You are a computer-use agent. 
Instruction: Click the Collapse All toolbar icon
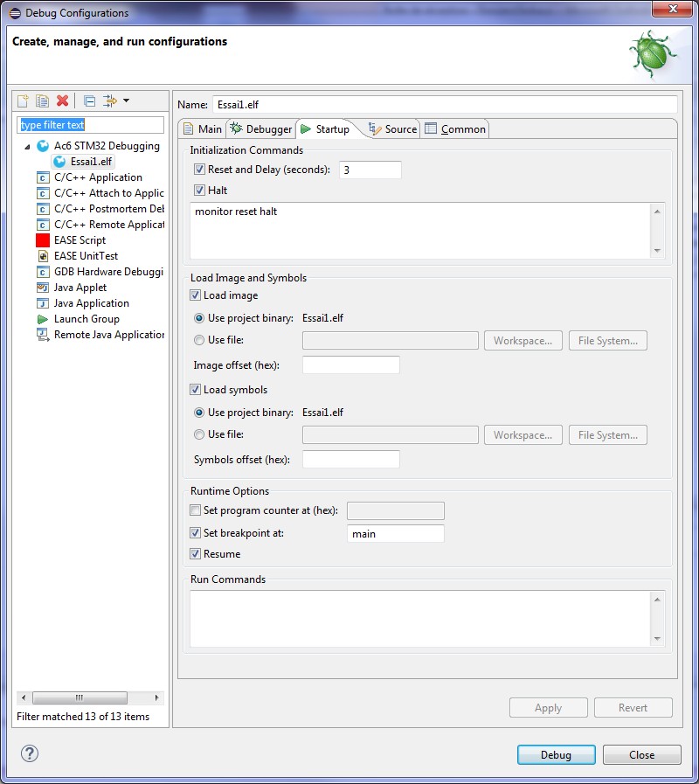pyautogui.click(x=89, y=101)
